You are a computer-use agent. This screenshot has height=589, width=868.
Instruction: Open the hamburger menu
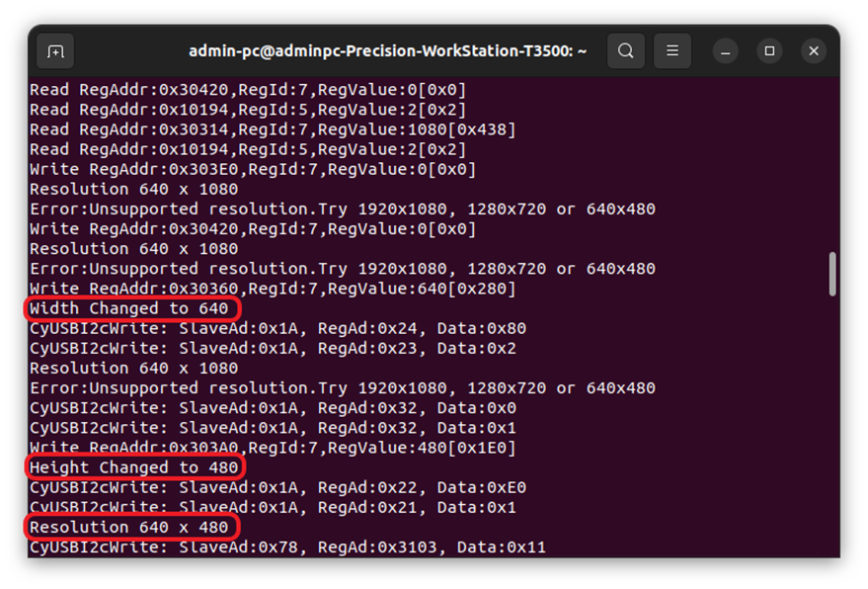coord(672,50)
